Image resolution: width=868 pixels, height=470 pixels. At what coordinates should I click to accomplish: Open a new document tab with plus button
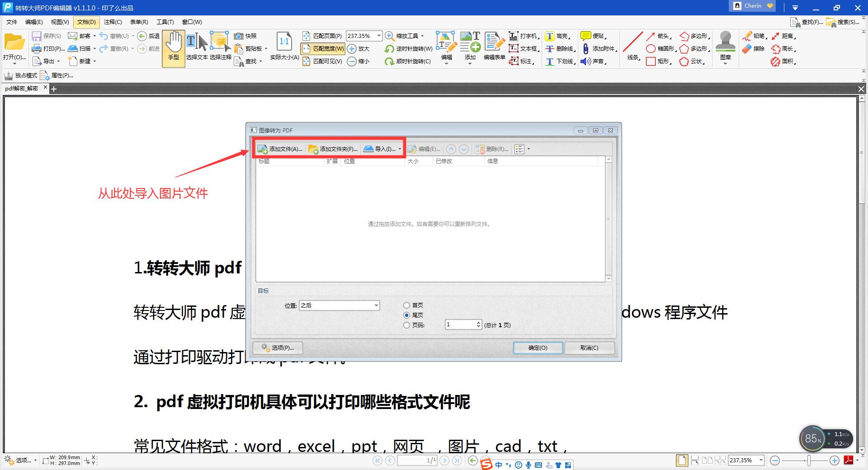point(54,89)
